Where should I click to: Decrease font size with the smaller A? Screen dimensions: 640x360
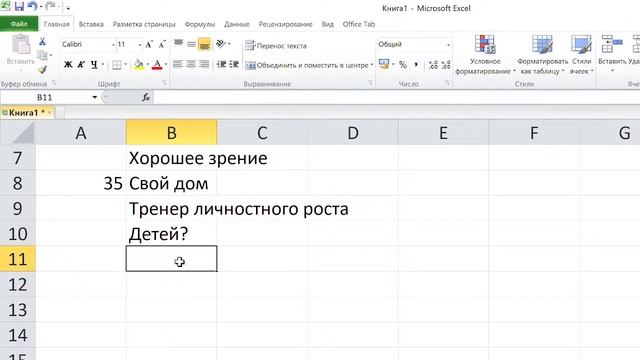pyautogui.click(x=162, y=44)
